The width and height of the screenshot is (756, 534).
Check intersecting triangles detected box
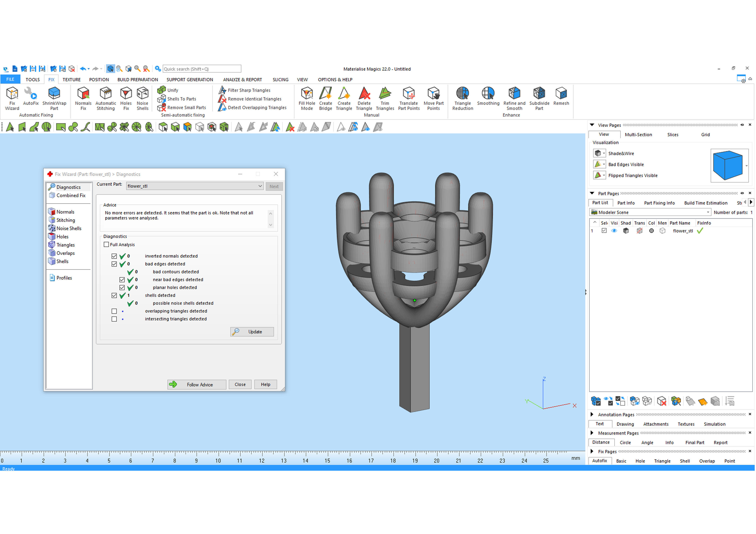(x=114, y=319)
